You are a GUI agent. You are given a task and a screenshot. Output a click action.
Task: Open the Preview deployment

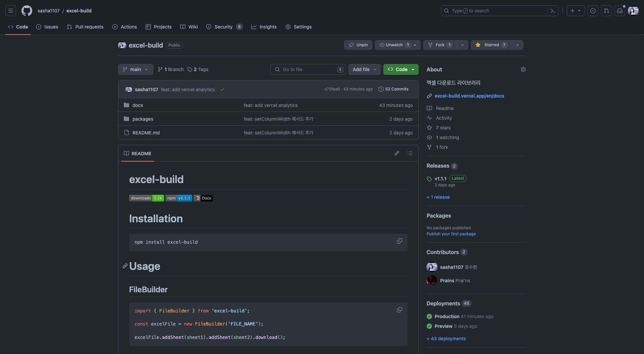[x=443, y=326]
